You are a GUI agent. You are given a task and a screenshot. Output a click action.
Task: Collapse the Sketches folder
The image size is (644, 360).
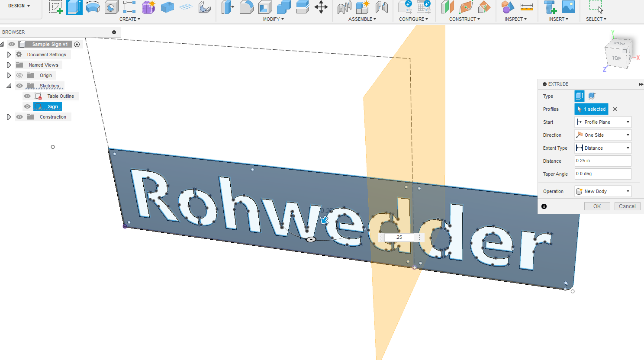9,86
